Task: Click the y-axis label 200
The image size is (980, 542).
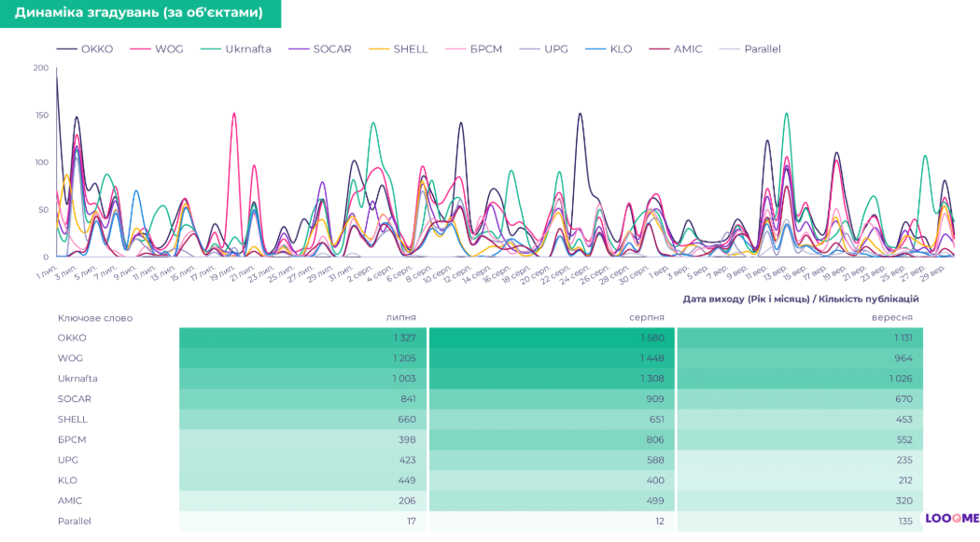Action: coord(41,68)
